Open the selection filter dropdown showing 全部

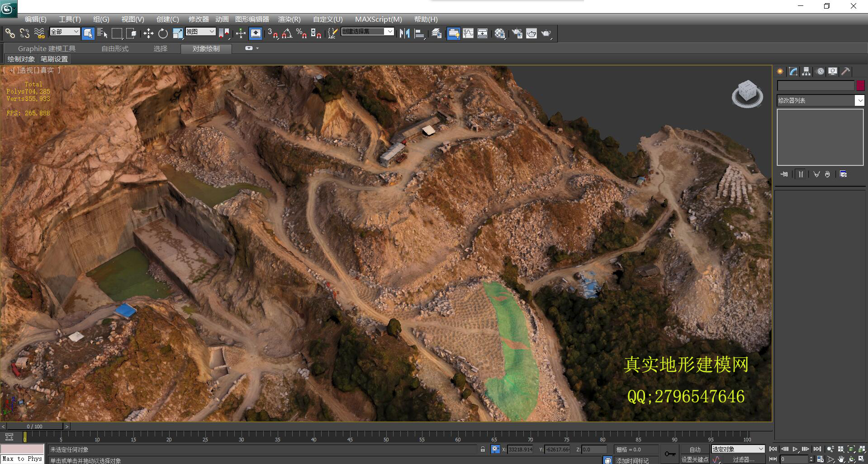pos(65,31)
